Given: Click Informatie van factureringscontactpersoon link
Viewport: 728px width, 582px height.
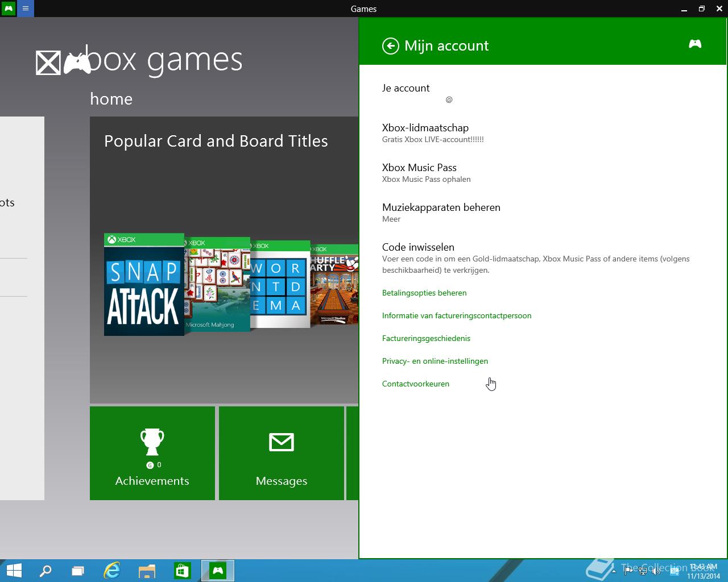Looking at the screenshot, I should point(457,315).
